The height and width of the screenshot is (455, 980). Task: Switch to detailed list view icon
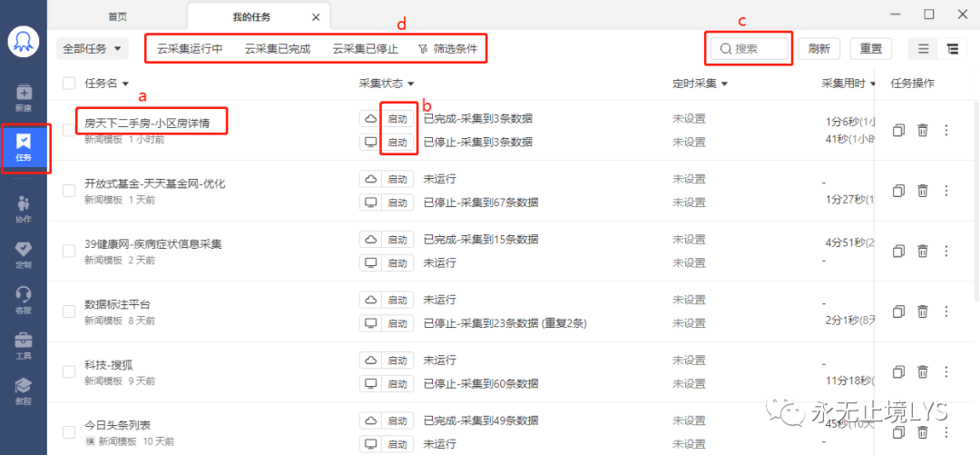953,49
